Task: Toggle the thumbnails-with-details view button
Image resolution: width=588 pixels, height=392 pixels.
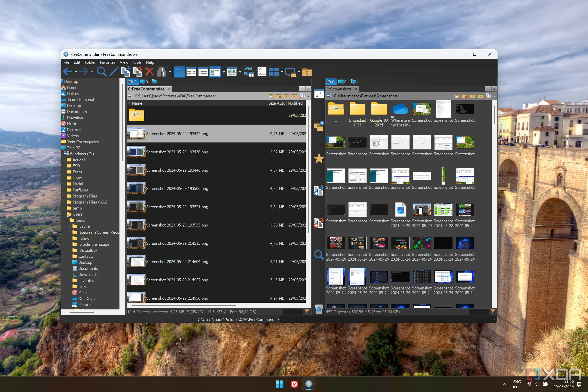Action: point(215,72)
